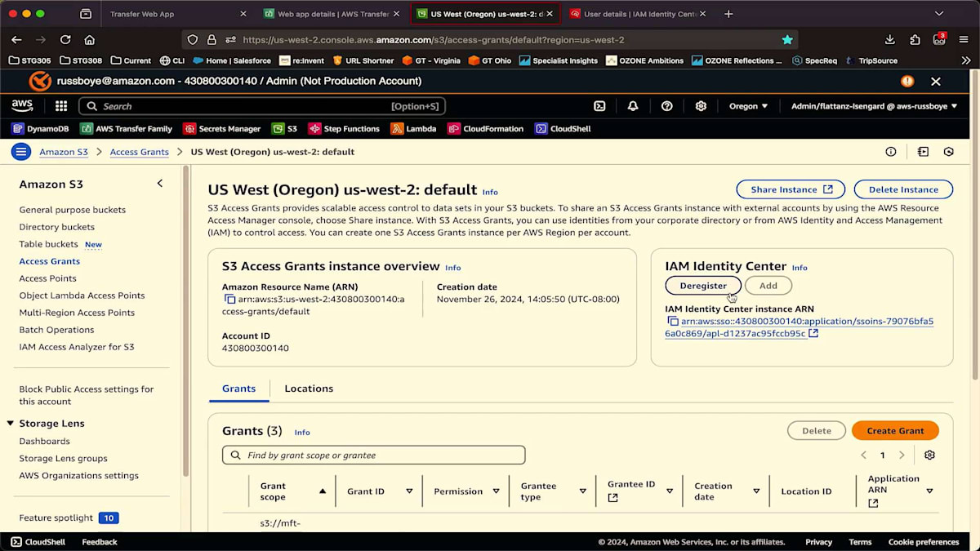Click the Share Instance button
980x551 pixels.
pyautogui.click(x=791, y=189)
